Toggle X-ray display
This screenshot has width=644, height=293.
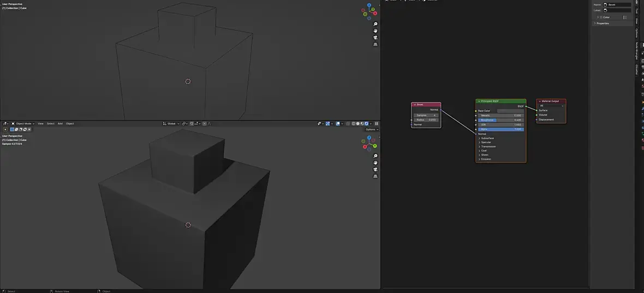(348, 123)
